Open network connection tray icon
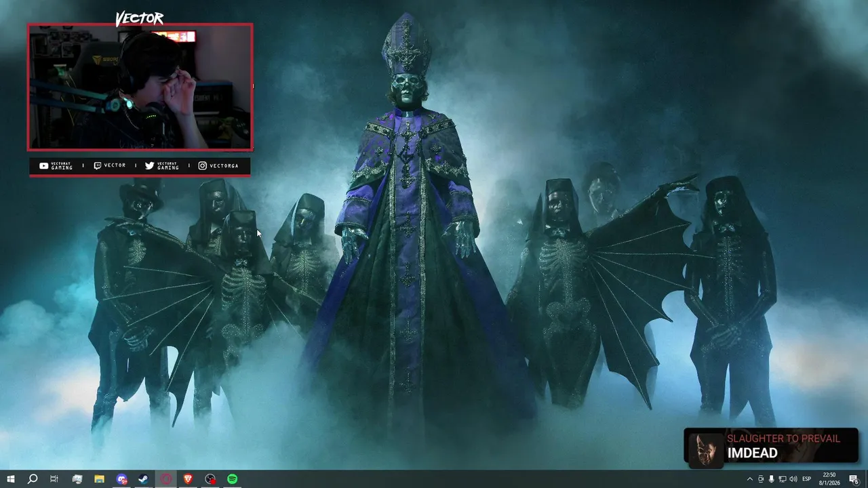This screenshot has width=868, height=488. click(782, 479)
